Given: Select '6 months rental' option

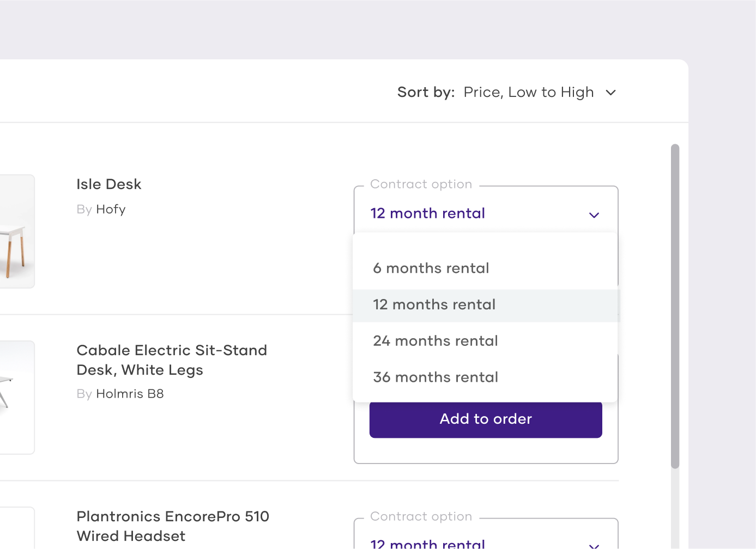Looking at the screenshot, I should [x=431, y=269].
